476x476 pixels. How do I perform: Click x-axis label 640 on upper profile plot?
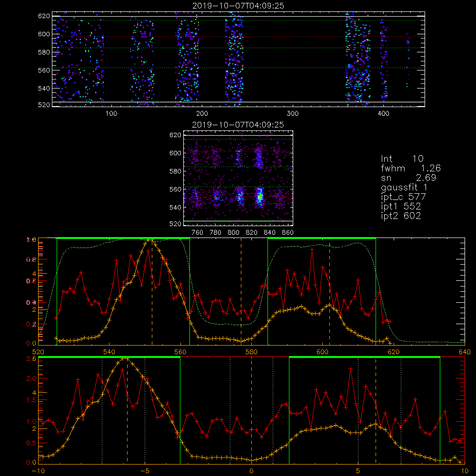tap(465, 352)
